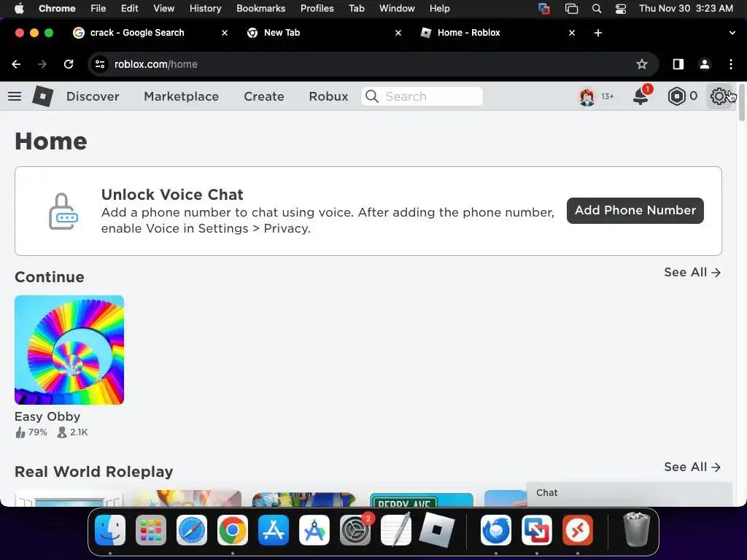Click Add Phone Number button

(x=635, y=211)
